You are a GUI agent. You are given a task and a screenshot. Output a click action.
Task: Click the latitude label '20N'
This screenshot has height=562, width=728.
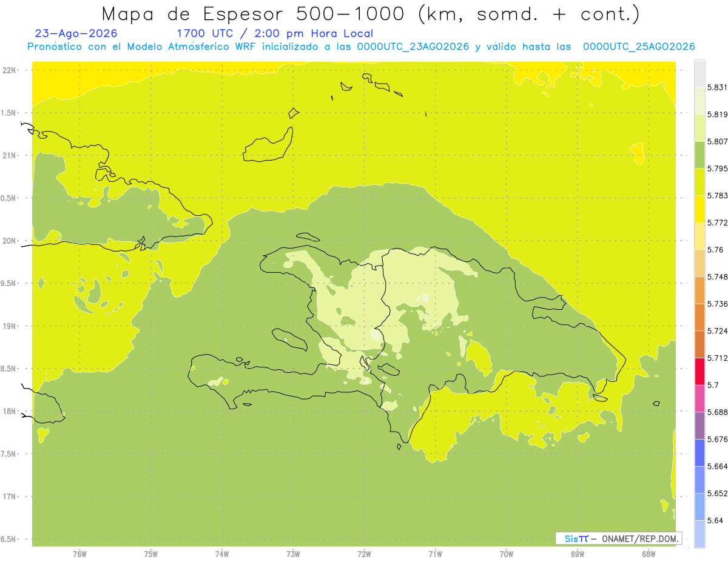tap(10, 241)
